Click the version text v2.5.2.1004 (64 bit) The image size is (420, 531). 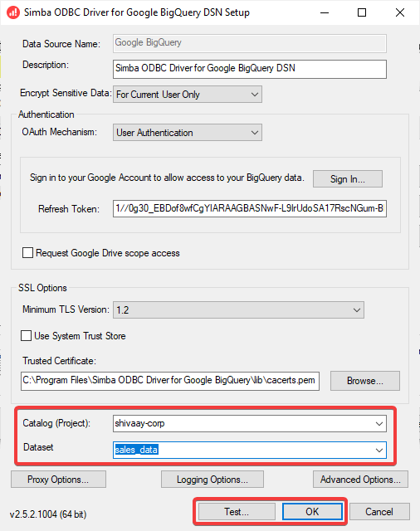pyautogui.click(x=48, y=514)
